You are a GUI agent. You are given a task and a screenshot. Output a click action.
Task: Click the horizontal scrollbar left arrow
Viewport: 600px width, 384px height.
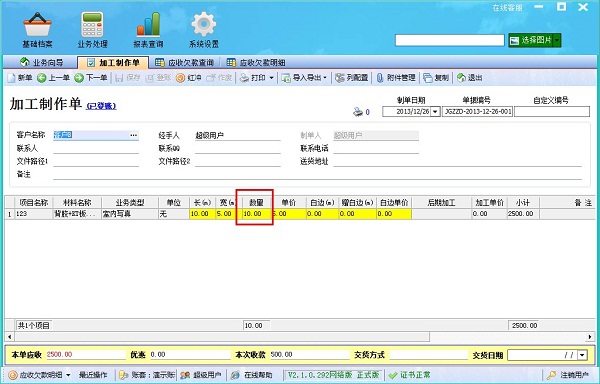[x=10, y=337]
